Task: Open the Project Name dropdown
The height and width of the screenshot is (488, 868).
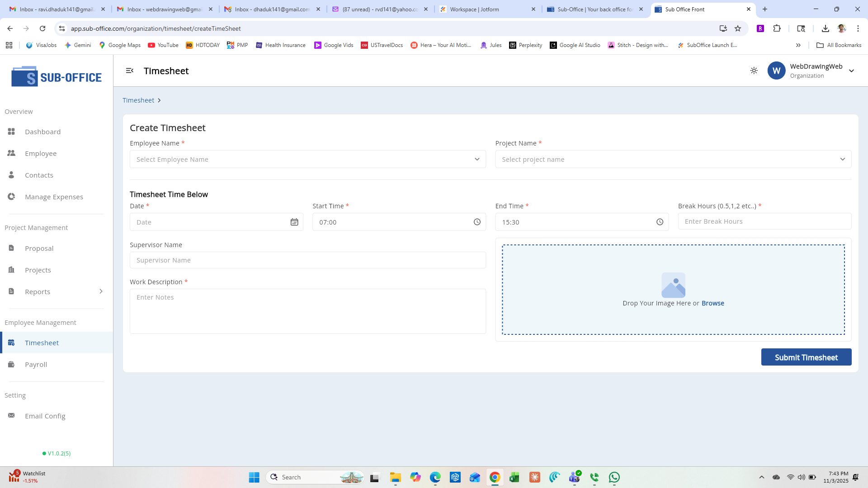Action: pos(673,160)
